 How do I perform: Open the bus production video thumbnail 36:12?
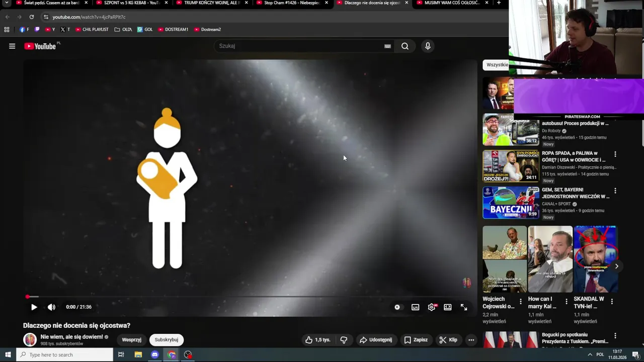(511, 130)
